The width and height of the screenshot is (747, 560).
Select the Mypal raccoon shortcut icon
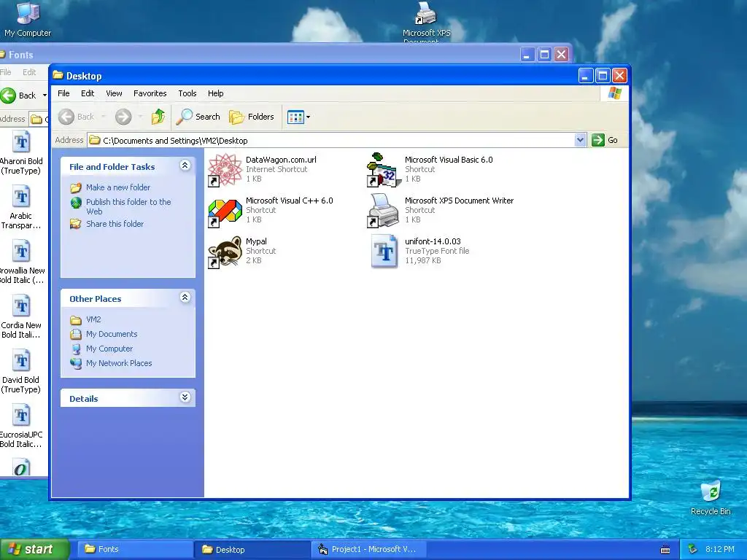pos(225,252)
